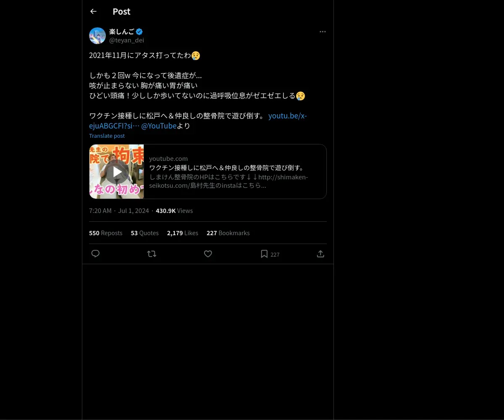Open the 227 Bookmarks count
Viewport: 504px width, 420px height.
tap(228, 233)
